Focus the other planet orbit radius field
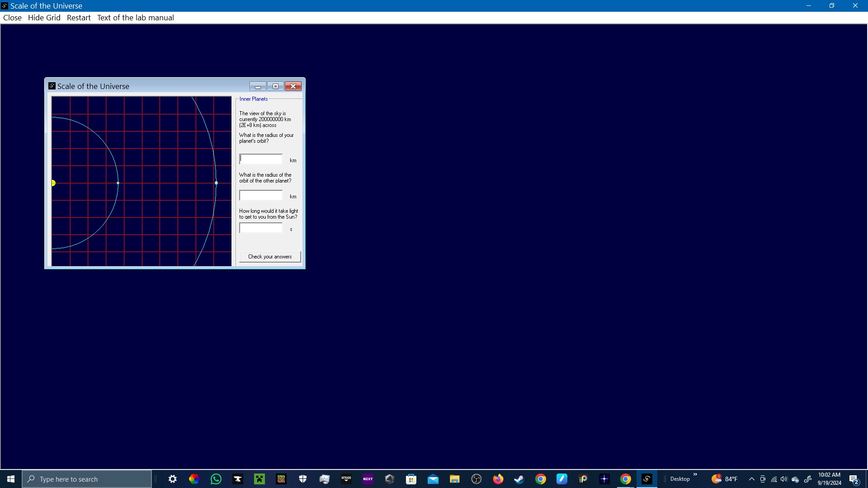 coord(261,195)
